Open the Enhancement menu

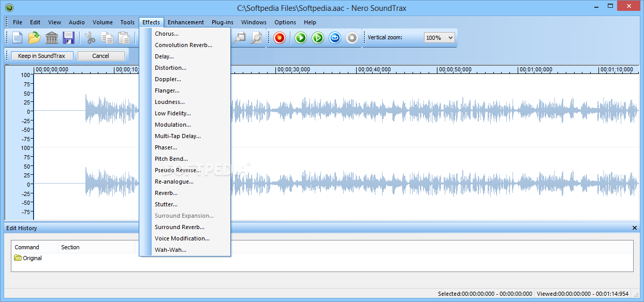pyautogui.click(x=186, y=22)
